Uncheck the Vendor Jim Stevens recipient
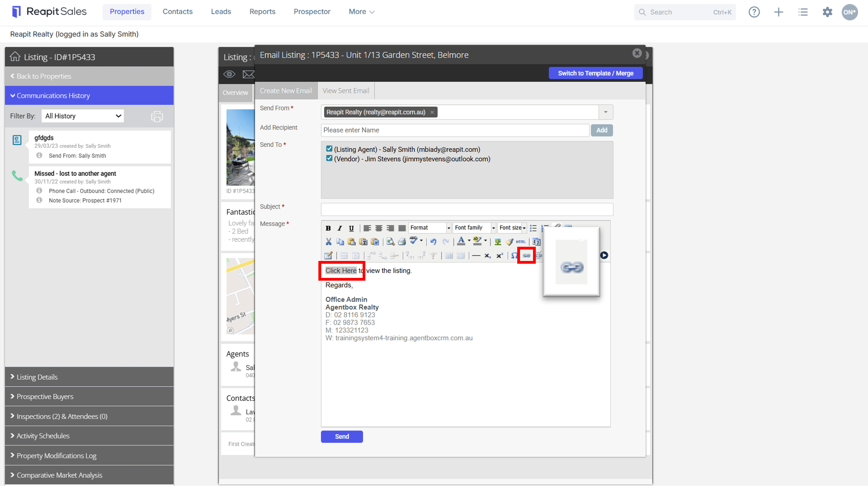The height and width of the screenshot is (488, 868). [329, 158]
